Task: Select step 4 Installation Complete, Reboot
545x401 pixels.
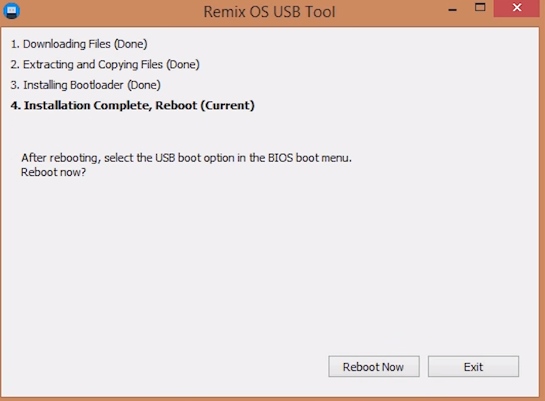Action: coord(132,105)
